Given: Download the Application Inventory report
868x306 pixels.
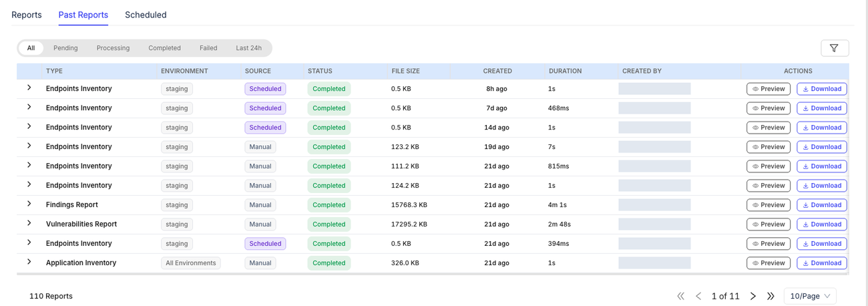Looking at the screenshot, I should (822, 263).
